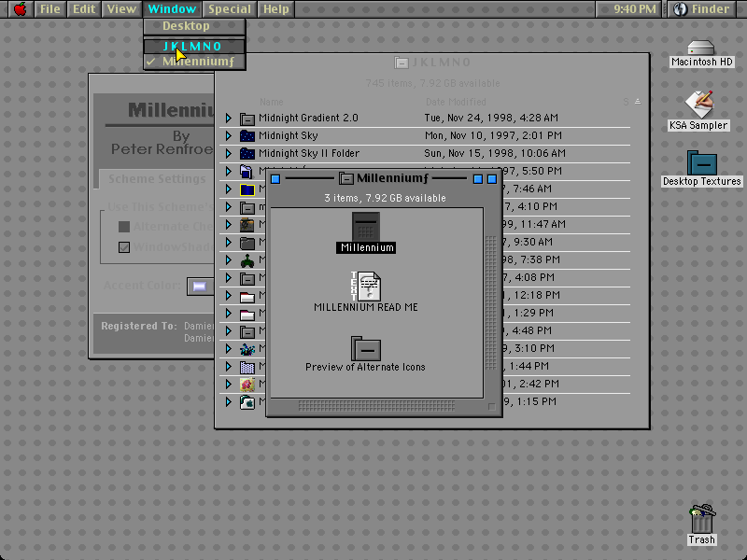This screenshot has height=560, width=747.
Task: Click the patterned icon in the 1:44 PM row
Action: 247,366
